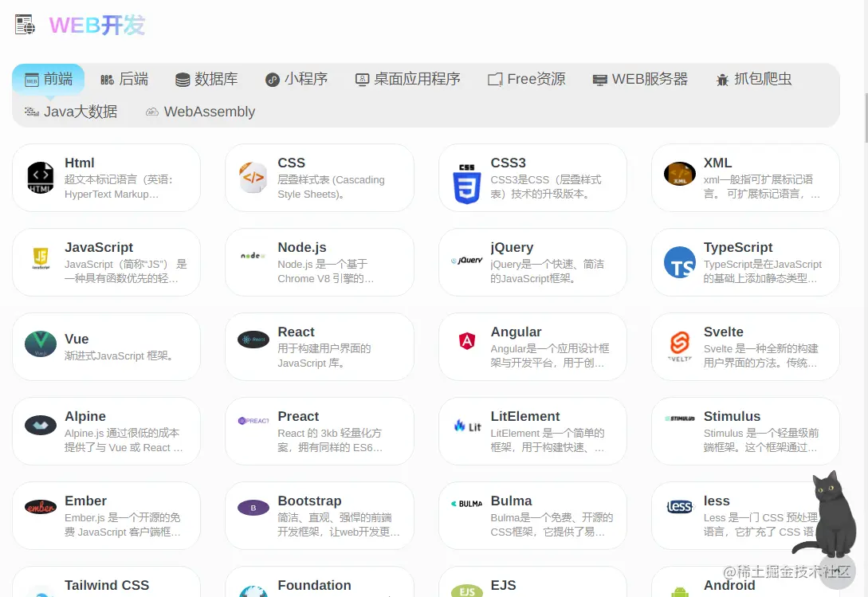Switch to the 小程序 tab
This screenshot has height=597, width=868.
[x=297, y=79]
